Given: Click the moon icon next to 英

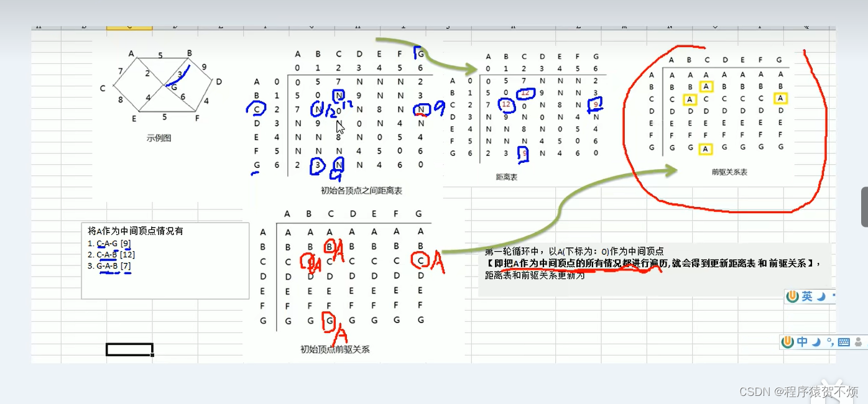Looking at the screenshot, I should 821,297.
